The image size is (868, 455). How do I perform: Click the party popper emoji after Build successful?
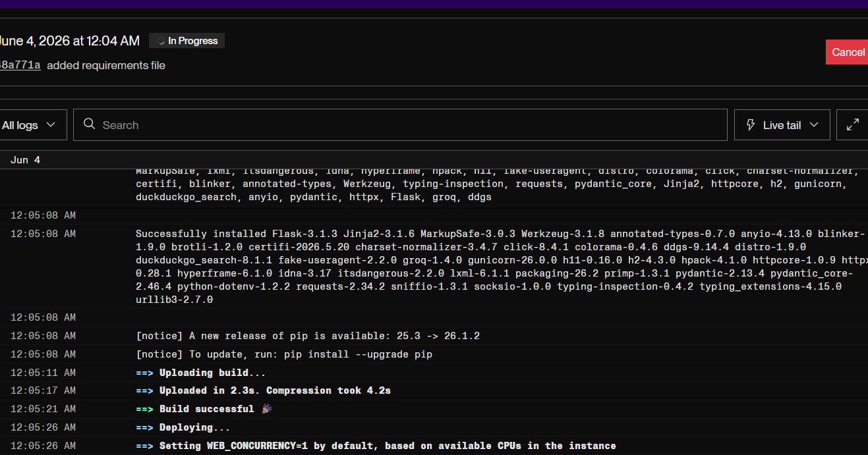pos(266,409)
